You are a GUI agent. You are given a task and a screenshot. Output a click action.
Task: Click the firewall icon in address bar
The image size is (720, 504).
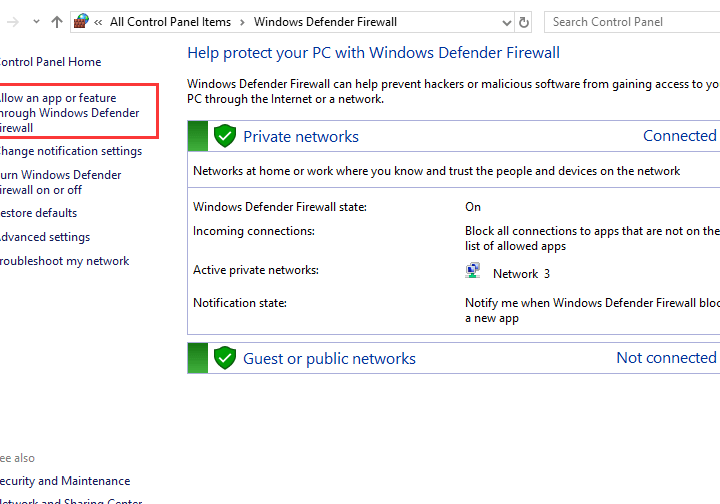[81, 22]
